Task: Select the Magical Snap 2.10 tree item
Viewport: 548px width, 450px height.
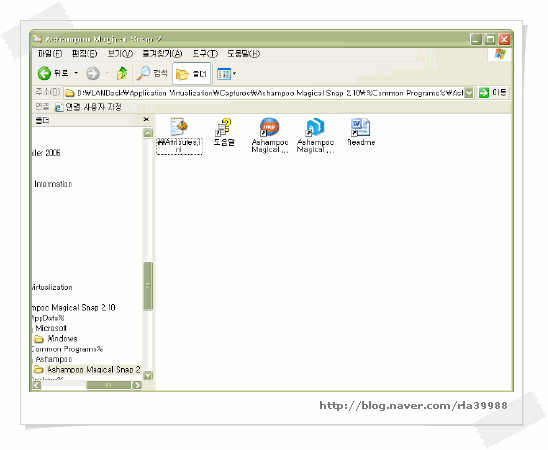Action: (x=73, y=307)
